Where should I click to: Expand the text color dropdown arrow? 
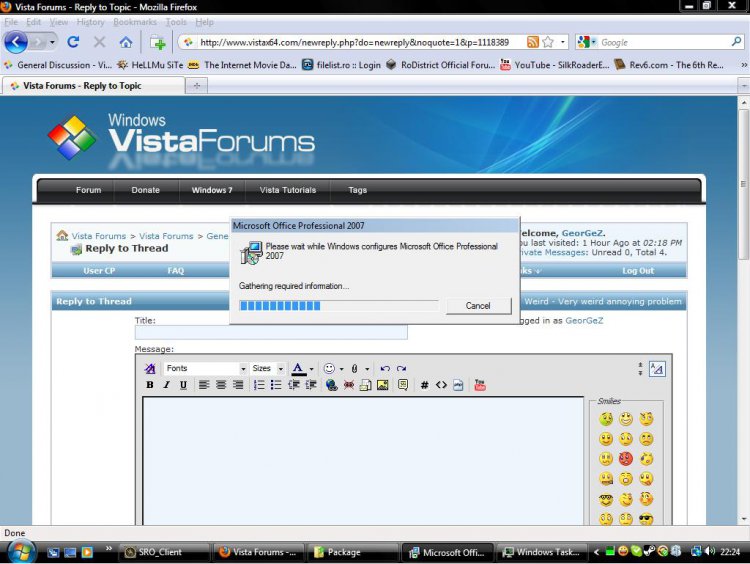[x=311, y=369]
